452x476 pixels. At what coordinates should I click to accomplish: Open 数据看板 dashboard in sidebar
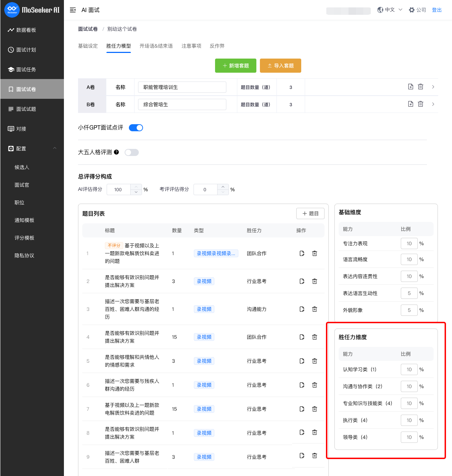(x=32, y=30)
